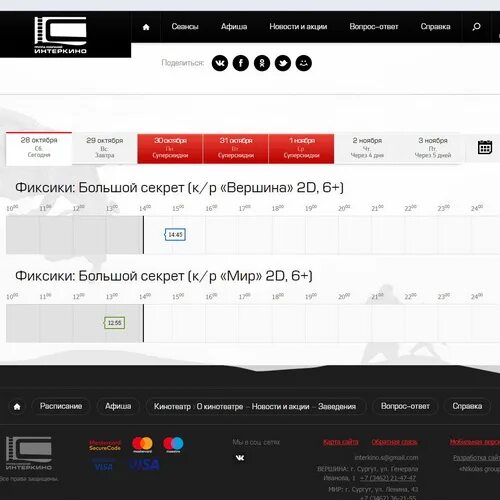500x500 pixels.
Task: Click the Verified by Visa logo
Action: [103, 465]
